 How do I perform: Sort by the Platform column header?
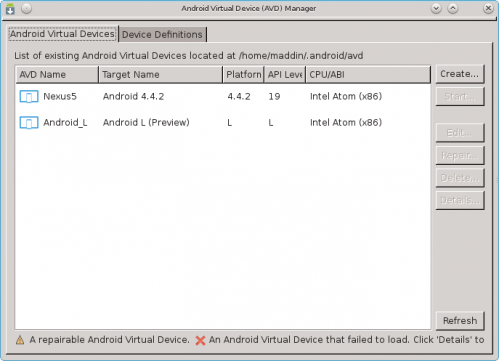(243, 74)
